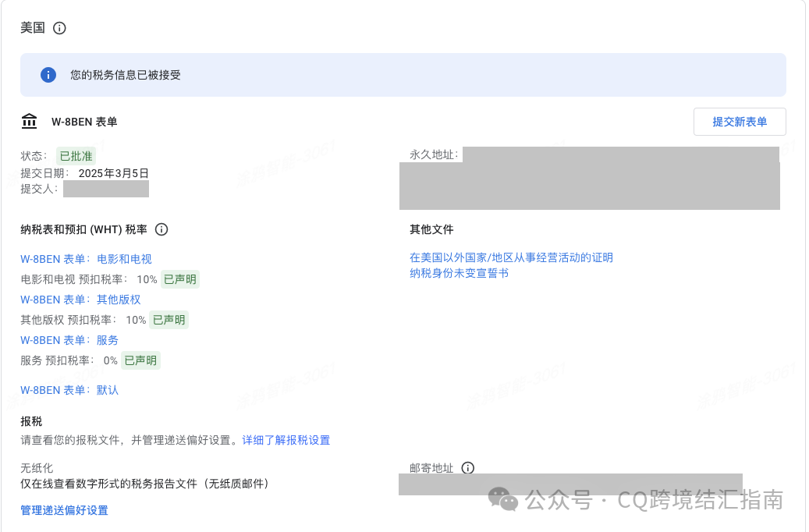
Task: Open 在美国以外国家/地区从事经营活动的证明
Action: tap(509, 257)
